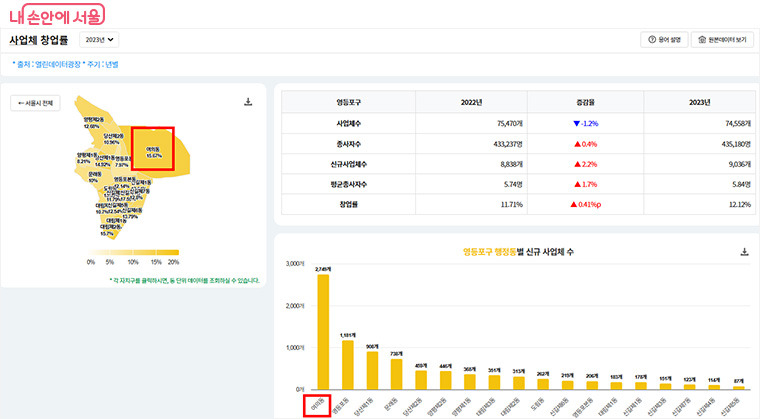The height and width of the screenshot is (419, 760).
Task: Click the 2023년 table column header
Action: 699,102
